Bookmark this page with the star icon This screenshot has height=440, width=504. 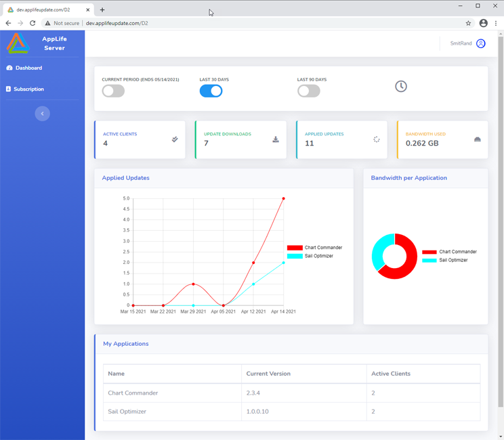point(468,23)
